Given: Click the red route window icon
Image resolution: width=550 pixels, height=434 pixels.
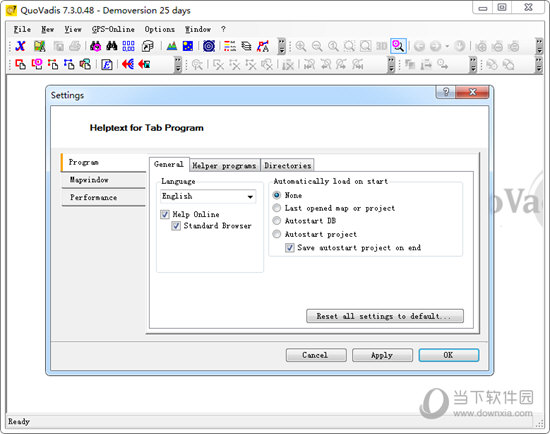Looking at the screenshot, I should point(53,64).
